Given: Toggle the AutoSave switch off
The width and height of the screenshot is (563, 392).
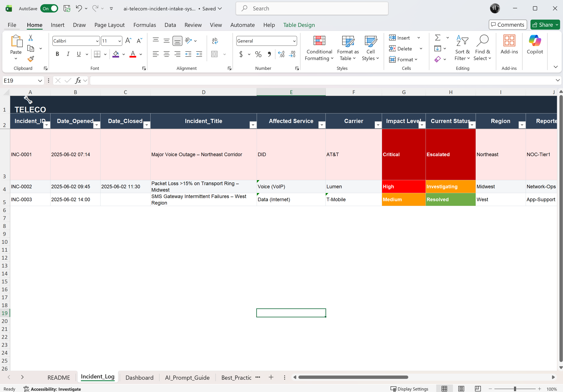Looking at the screenshot, I should [49, 9].
